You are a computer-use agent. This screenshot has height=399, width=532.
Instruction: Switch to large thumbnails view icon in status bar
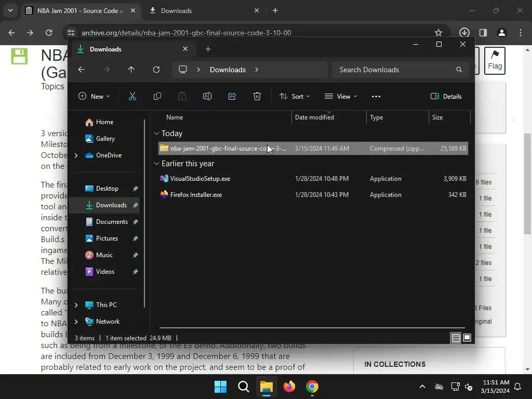(x=467, y=338)
